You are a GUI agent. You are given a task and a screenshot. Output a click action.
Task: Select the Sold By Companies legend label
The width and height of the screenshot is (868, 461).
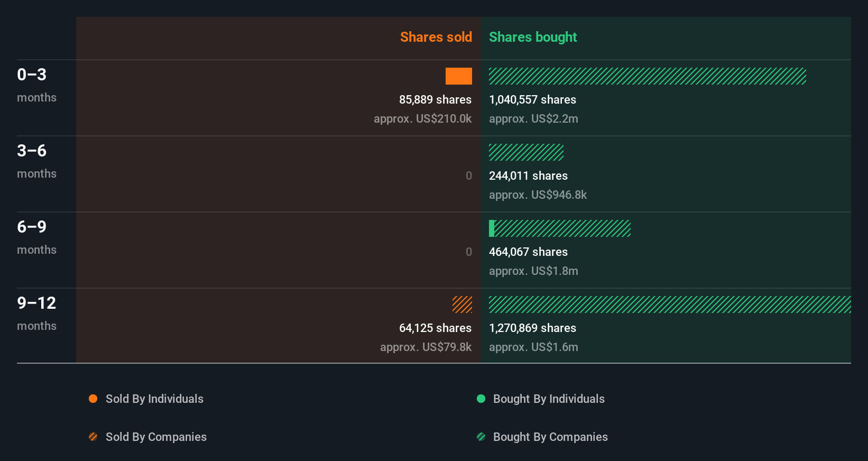(156, 437)
